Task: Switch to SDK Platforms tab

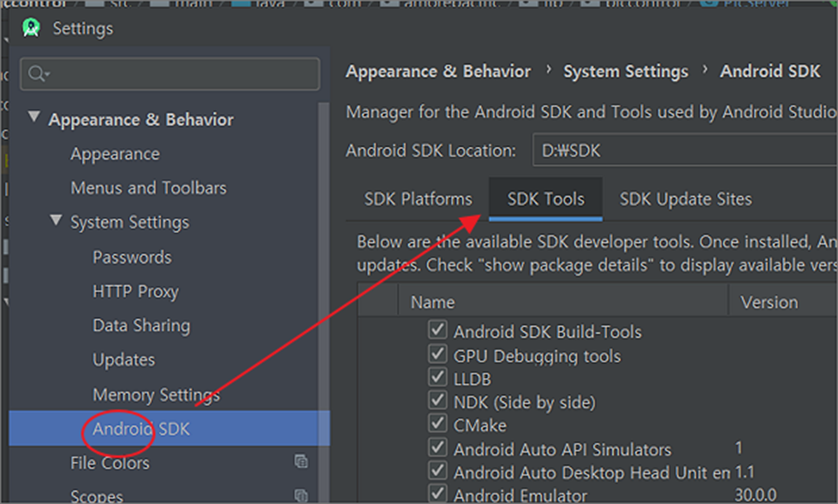Action: pyautogui.click(x=418, y=199)
